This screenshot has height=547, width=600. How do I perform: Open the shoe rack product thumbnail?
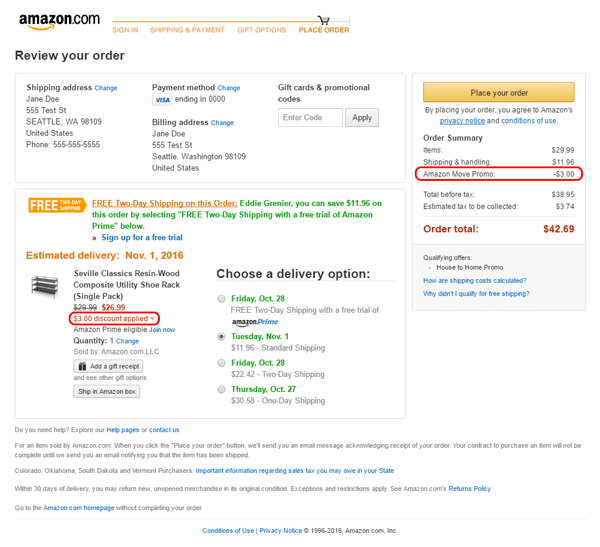coord(45,286)
